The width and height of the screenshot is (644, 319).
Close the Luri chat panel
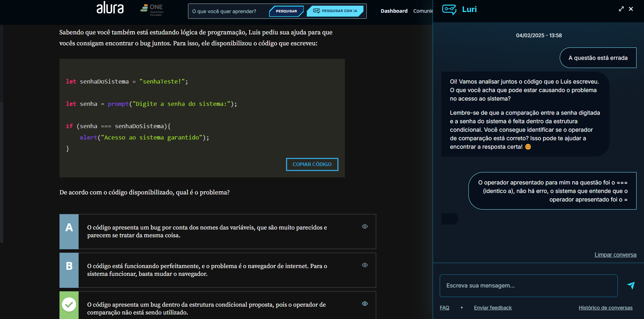click(x=631, y=9)
